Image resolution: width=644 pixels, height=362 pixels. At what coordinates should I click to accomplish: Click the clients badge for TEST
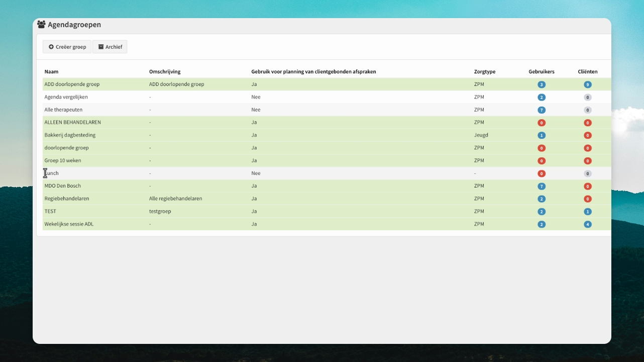pos(588,212)
